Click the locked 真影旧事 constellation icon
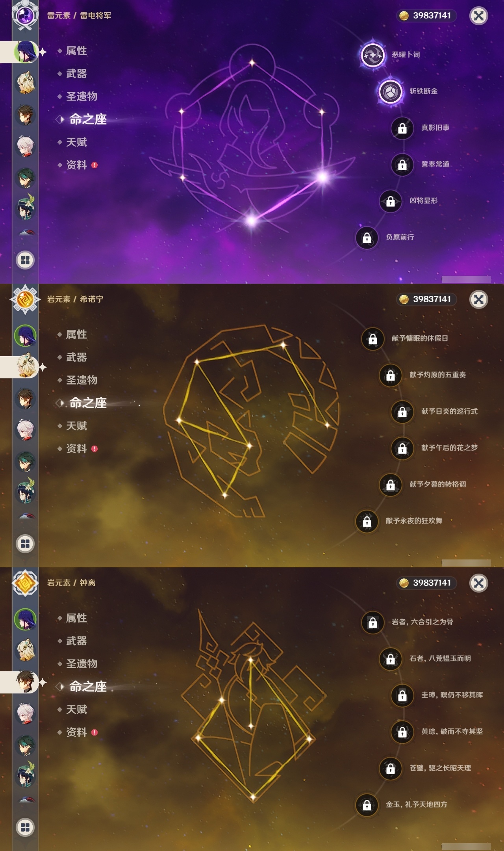This screenshot has height=851, width=504. click(402, 128)
